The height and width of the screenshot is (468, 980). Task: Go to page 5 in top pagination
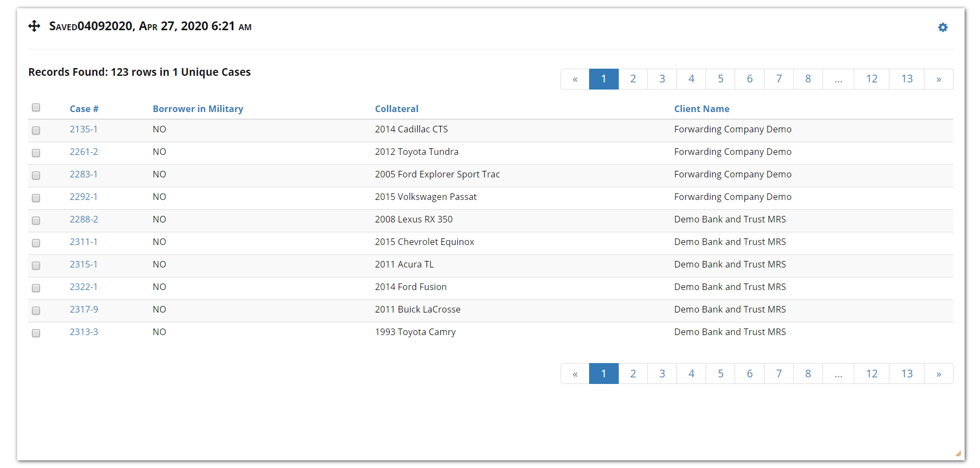720,79
